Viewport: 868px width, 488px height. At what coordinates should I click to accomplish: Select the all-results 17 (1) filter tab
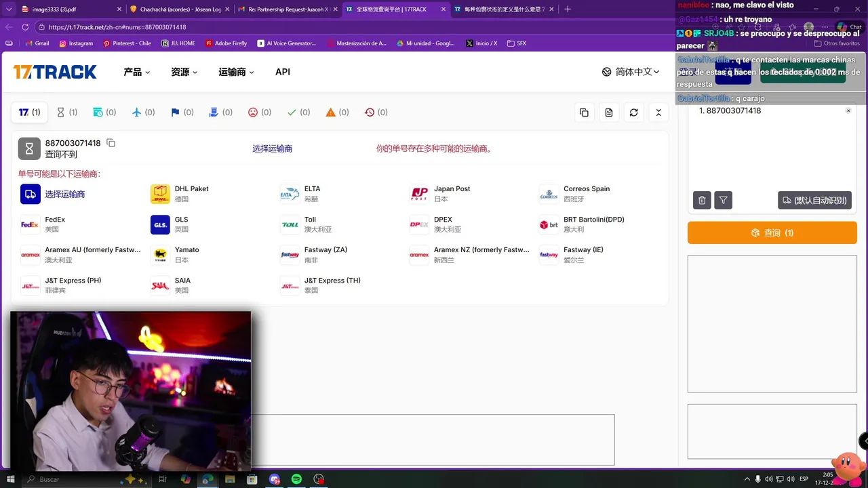pyautogui.click(x=30, y=113)
